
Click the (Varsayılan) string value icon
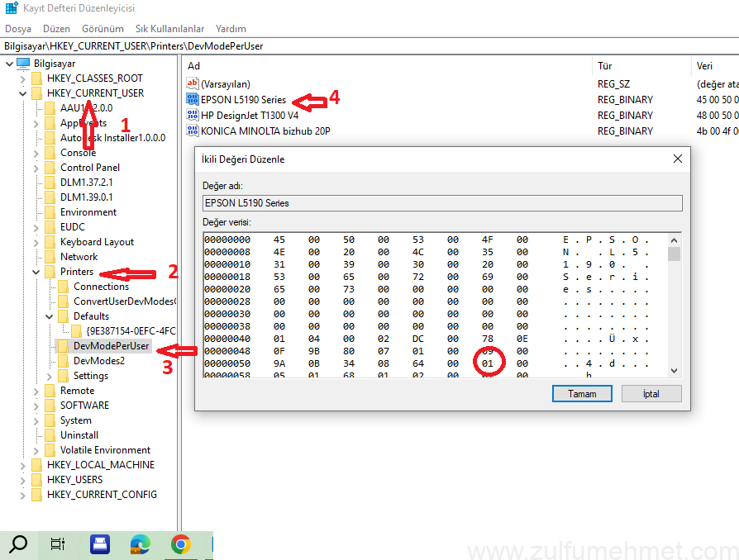[193, 84]
